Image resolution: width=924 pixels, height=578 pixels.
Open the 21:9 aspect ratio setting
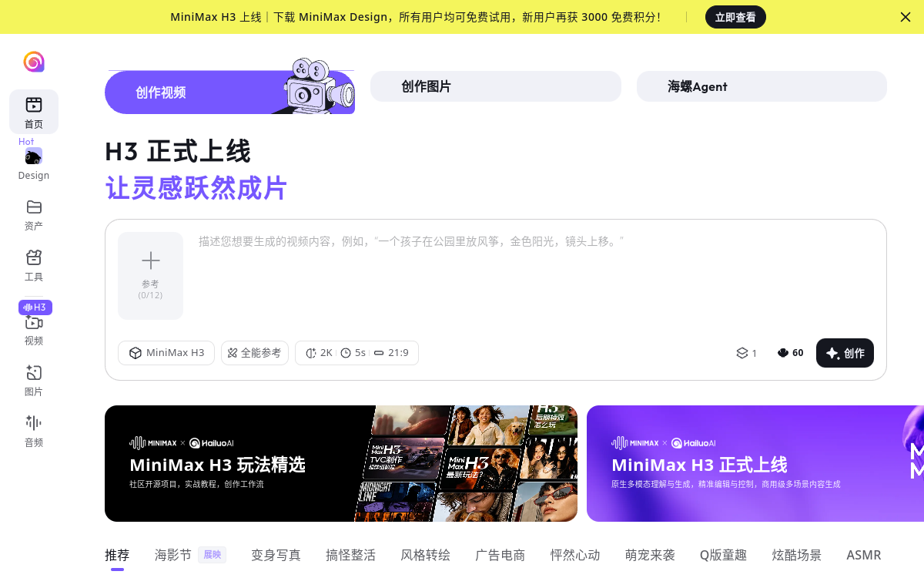392,353
